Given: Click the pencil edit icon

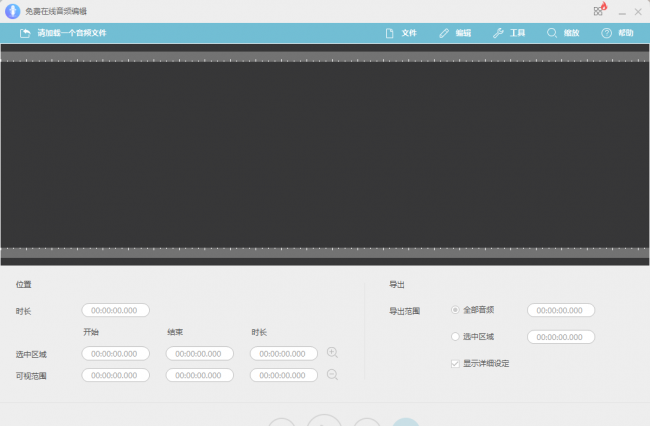Looking at the screenshot, I should point(444,33).
